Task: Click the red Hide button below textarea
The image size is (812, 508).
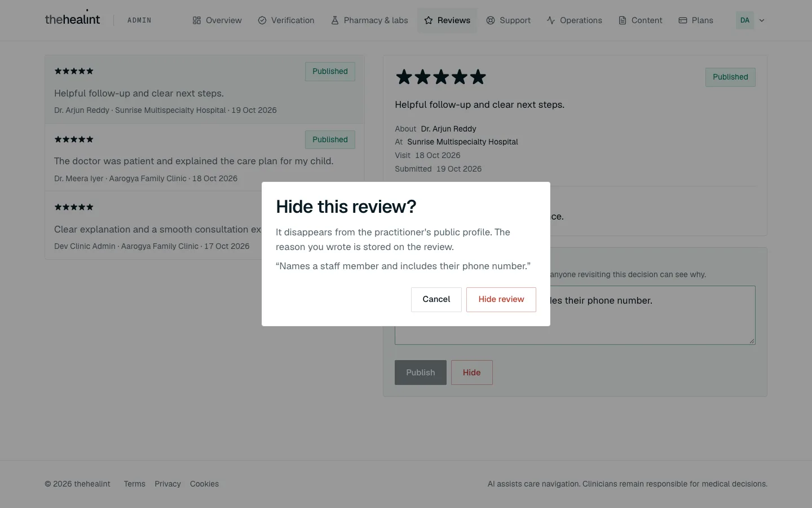Action: [x=472, y=373]
